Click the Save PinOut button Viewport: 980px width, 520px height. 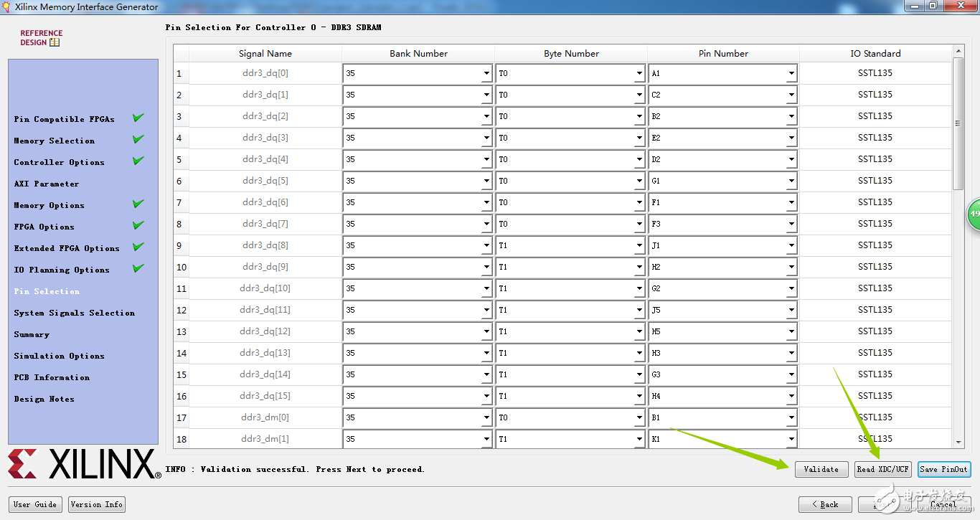944,469
